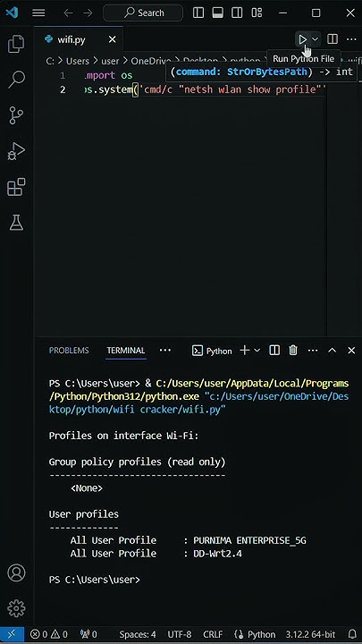Open notifications bell icon
The image size is (362, 644).
pos(352,634)
